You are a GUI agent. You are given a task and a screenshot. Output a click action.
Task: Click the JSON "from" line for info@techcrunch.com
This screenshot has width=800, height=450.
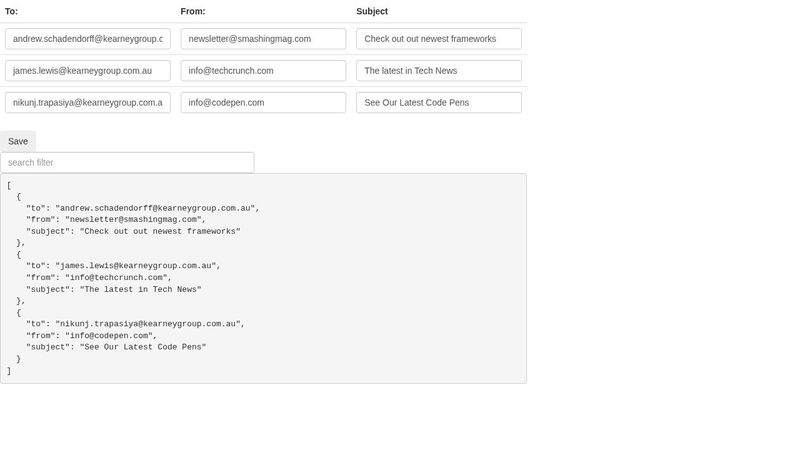point(99,278)
